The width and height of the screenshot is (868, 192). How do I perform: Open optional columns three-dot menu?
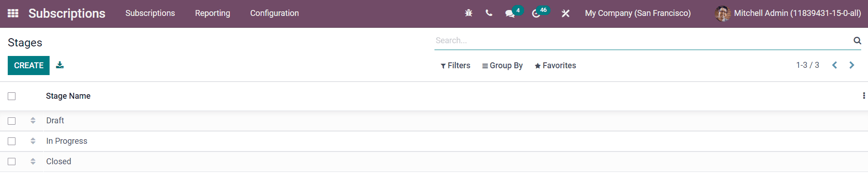pyautogui.click(x=863, y=96)
